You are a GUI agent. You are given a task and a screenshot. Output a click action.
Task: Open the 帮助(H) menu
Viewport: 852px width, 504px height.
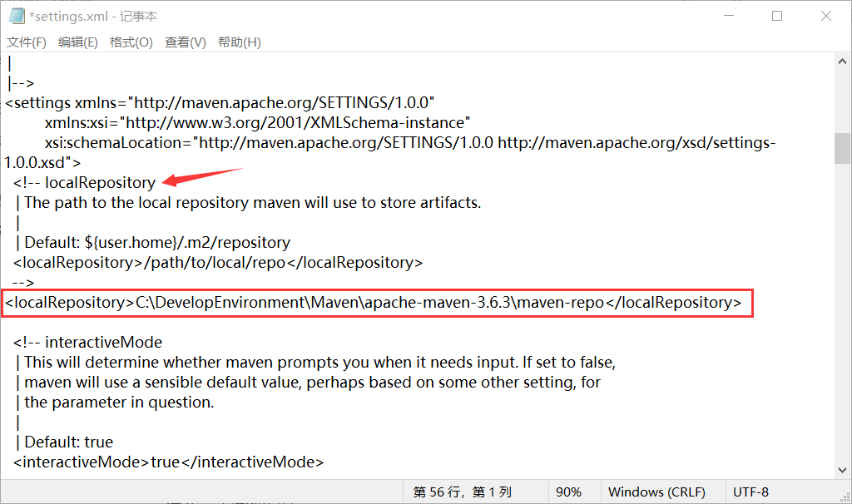point(239,42)
